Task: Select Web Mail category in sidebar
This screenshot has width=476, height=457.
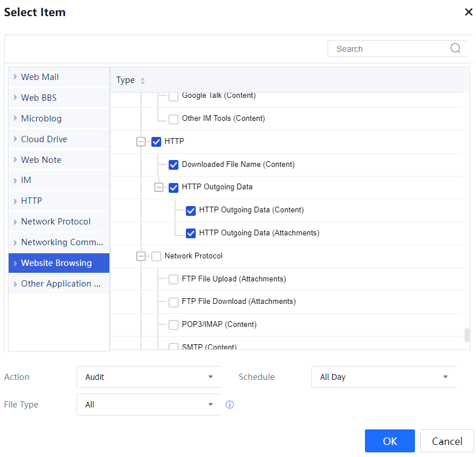Action: pyautogui.click(x=40, y=77)
